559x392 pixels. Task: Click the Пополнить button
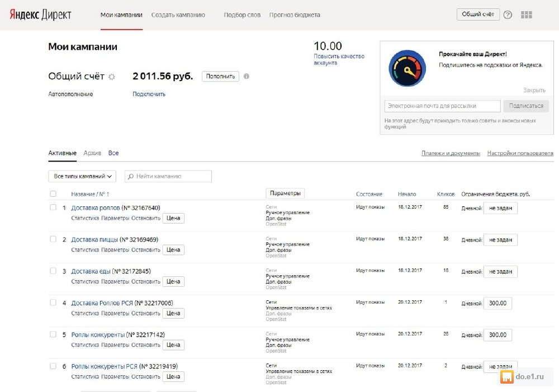[220, 77]
